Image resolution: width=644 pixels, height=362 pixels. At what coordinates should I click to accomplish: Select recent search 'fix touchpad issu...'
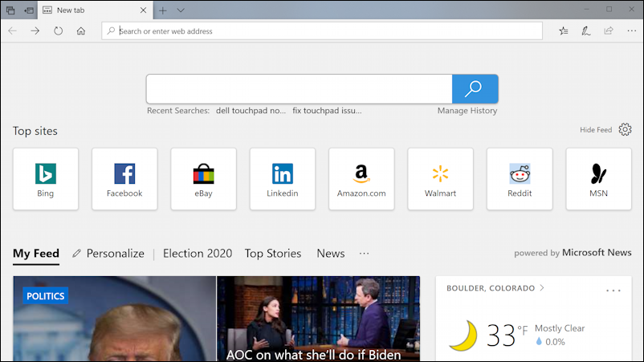(327, 111)
